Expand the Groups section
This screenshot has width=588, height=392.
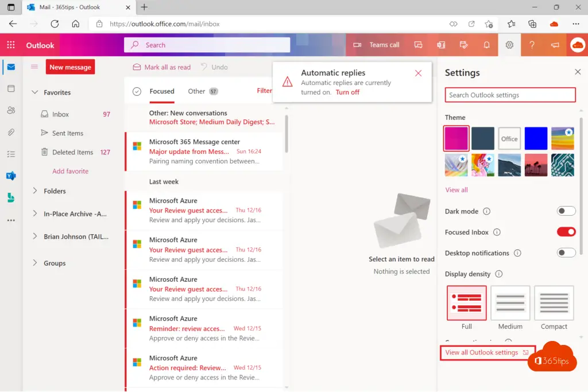(35, 263)
